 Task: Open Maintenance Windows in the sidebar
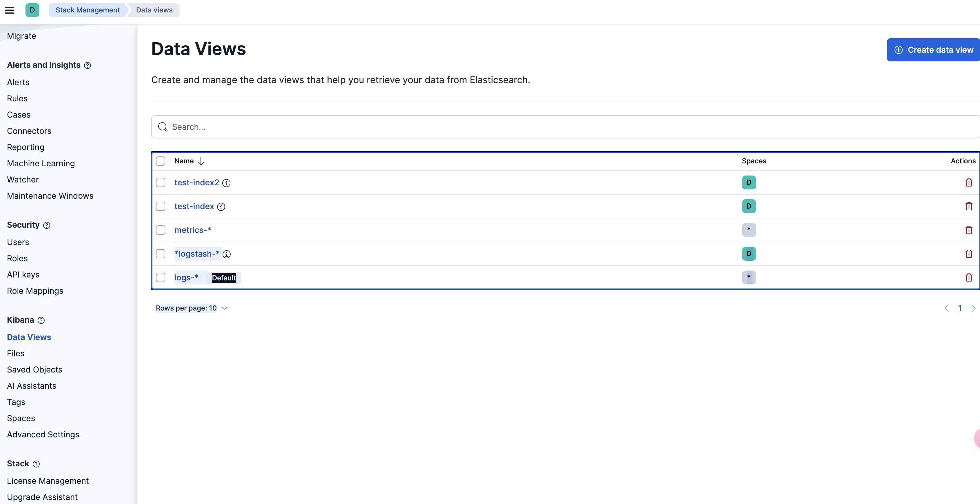pos(50,196)
